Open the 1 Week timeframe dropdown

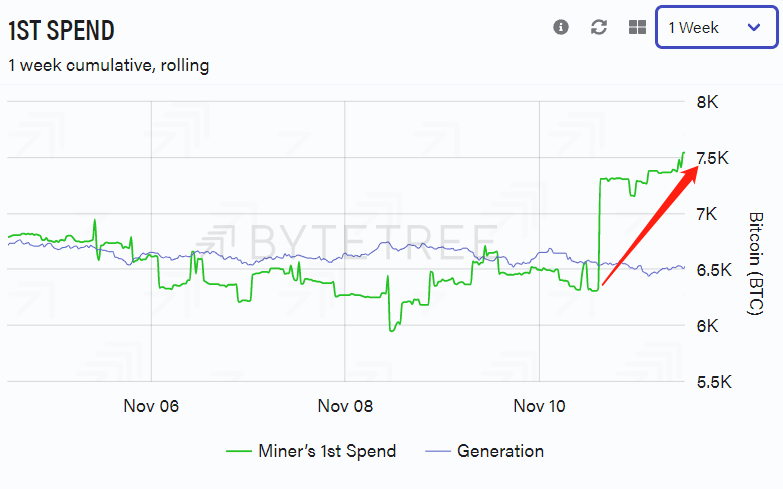click(717, 27)
